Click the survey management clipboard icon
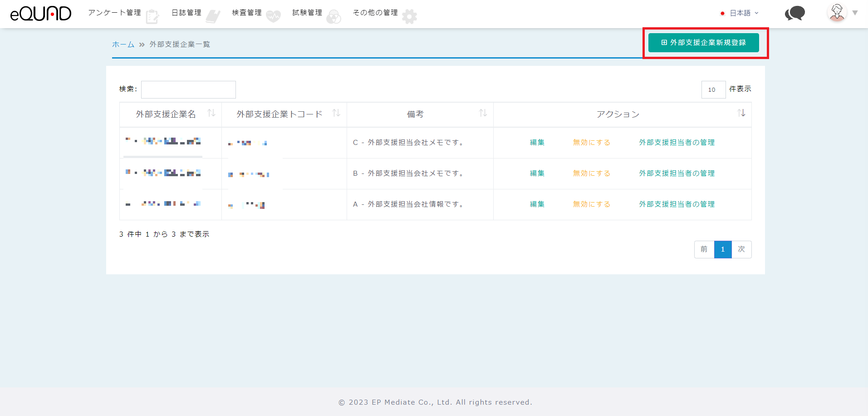Viewport: 868px width, 416px height. pyautogui.click(x=152, y=17)
